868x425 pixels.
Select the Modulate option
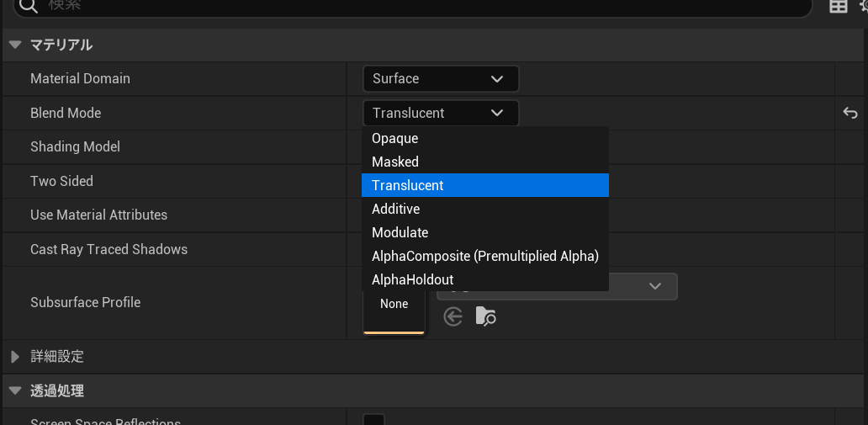400,232
